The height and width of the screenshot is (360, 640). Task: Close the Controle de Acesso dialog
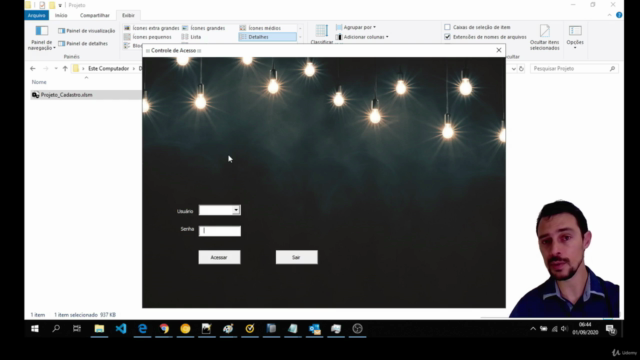(x=498, y=50)
